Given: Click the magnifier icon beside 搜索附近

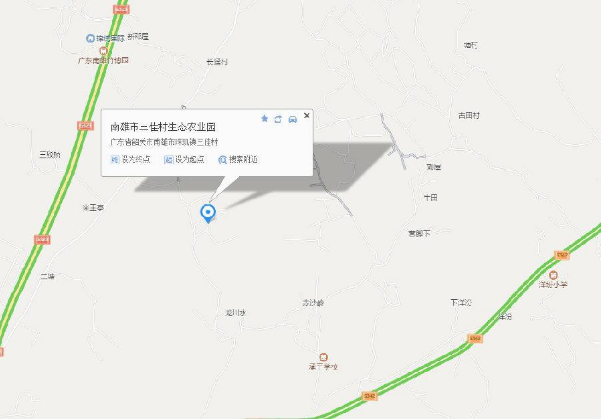Looking at the screenshot, I should (222, 160).
